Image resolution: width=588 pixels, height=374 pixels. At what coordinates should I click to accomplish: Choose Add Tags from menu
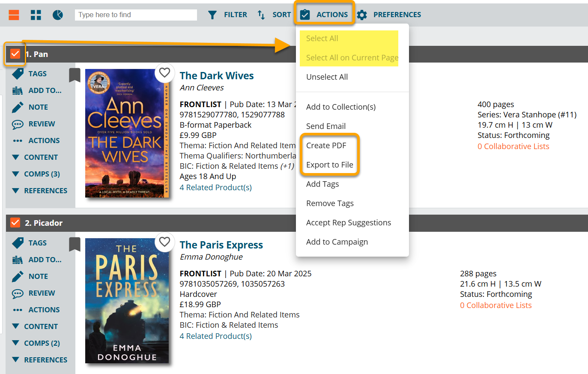click(x=322, y=184)
